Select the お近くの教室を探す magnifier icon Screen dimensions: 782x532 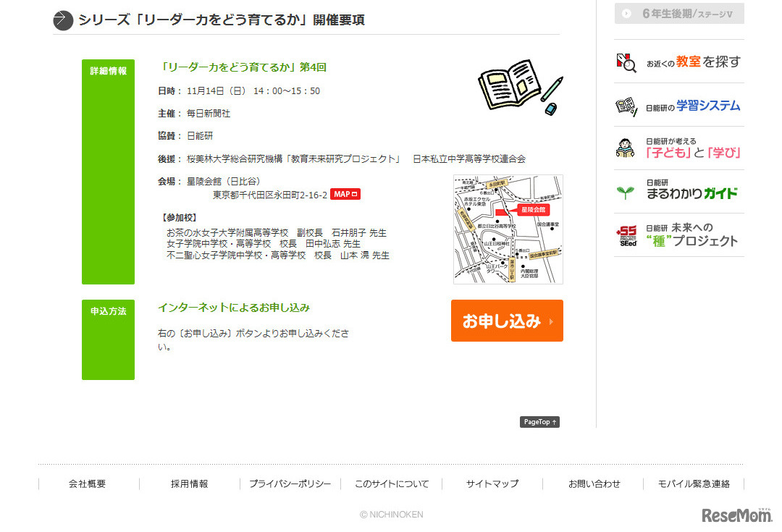(x=628, y=63)
